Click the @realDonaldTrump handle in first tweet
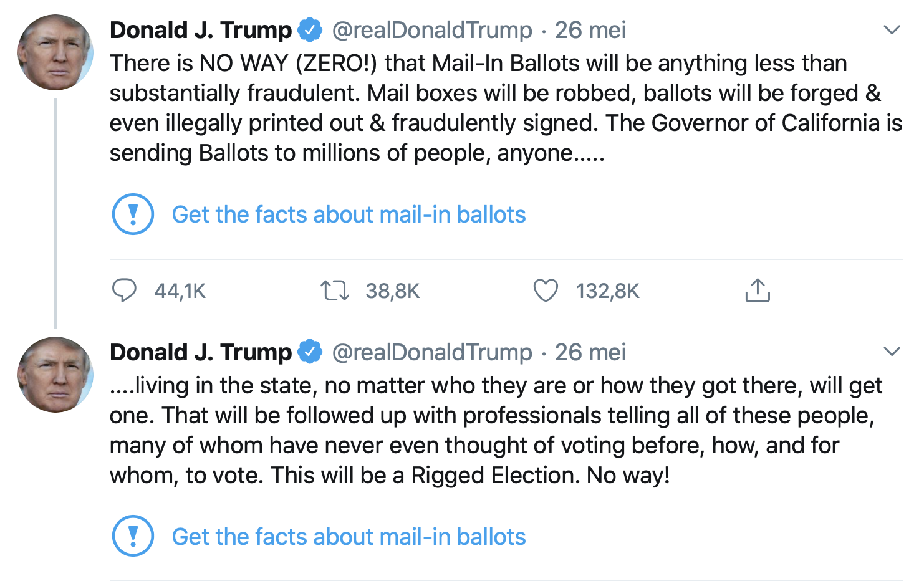Image resolution: width=924 pixels, height=581 pixels. click(x=432, y=30)
